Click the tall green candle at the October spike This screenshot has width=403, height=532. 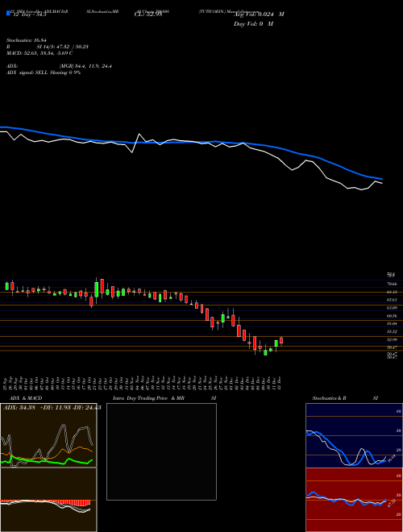pos(97,289)
